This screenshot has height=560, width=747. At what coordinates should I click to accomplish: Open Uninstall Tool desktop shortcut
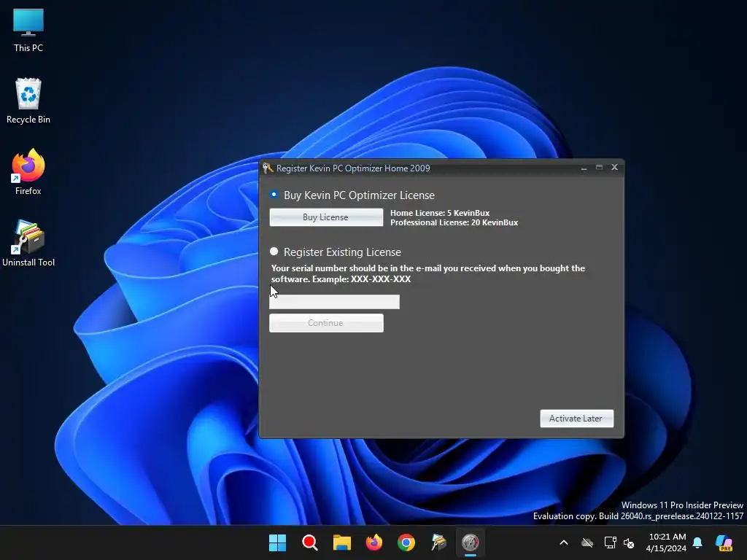click(28, 244)
